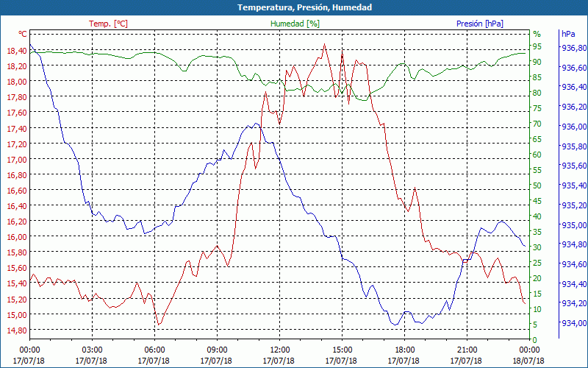Click the 936,80 pressure axis value
Image resolution: width=588 pixels, height=368 pixels.
pos(574,48)
